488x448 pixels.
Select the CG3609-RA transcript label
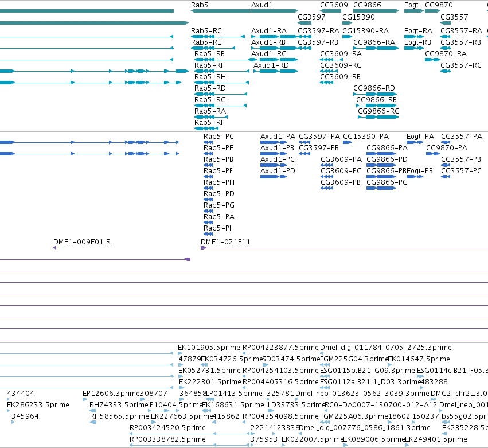tap(341, 54)
